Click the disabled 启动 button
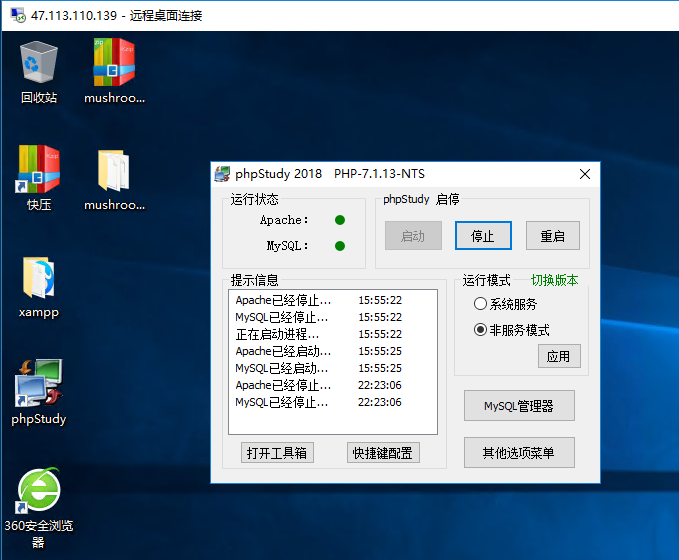 pyautogui.click(x=413, y=236)
